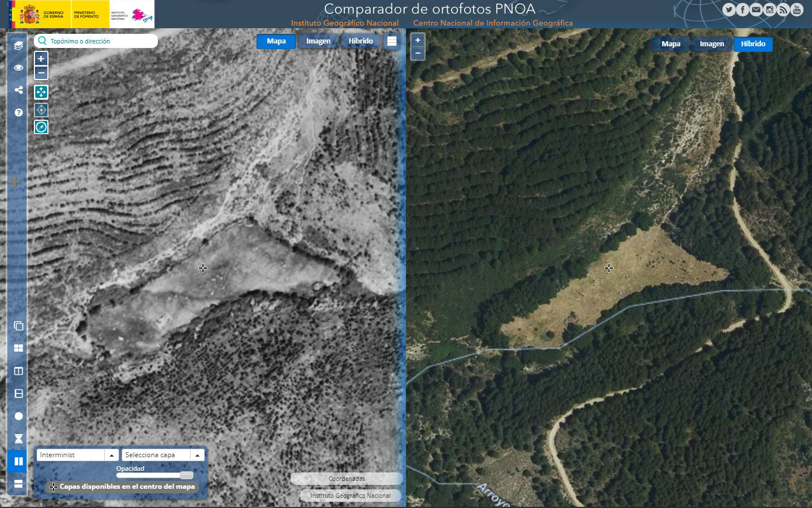
Task: Select the two side-by-side maps mode
Action: (19, 461)
